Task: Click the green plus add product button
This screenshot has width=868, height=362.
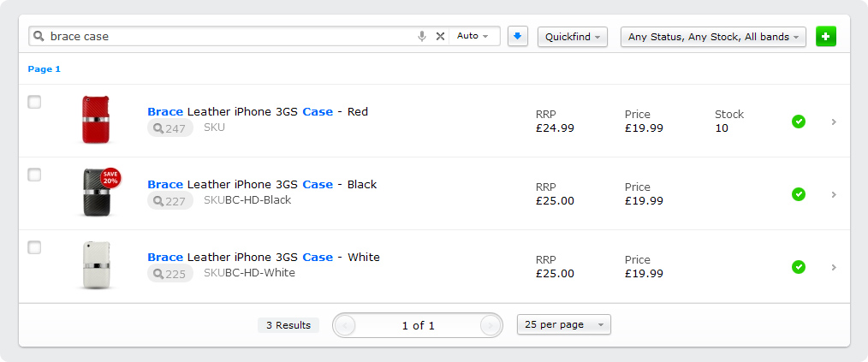Action: click(826, 37)
